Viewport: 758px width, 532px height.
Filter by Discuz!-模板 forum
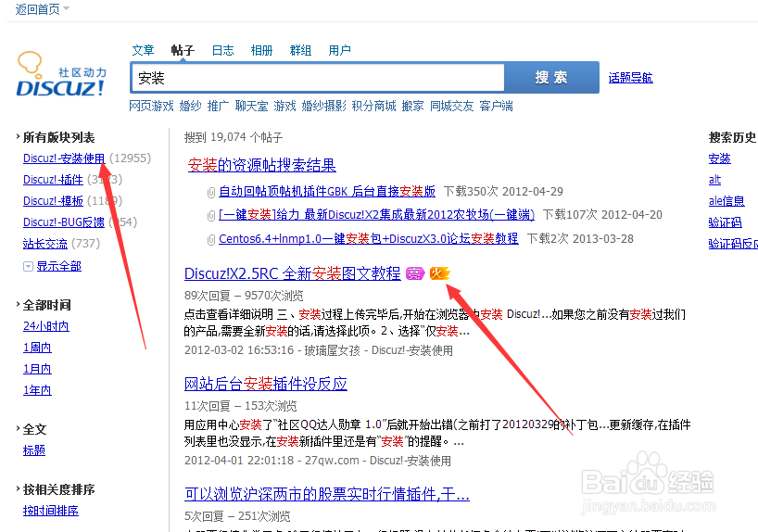[x=53, y=201]
